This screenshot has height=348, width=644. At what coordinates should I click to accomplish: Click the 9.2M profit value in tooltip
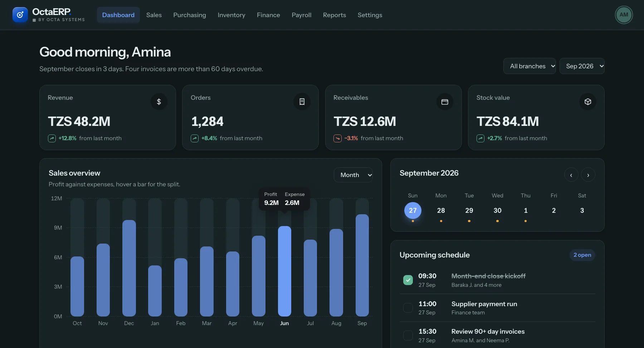pos(271,203)
